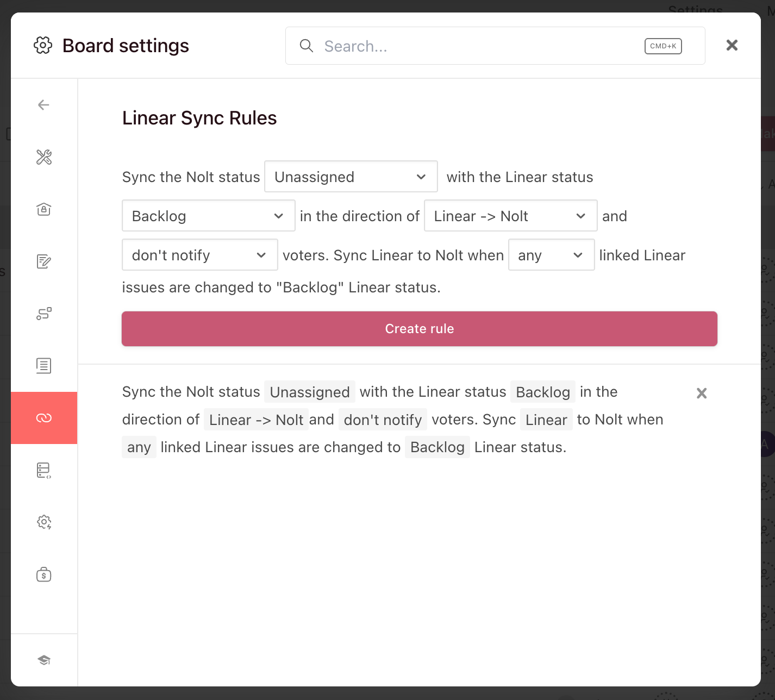Image resolution: width=775 pixels, height=700 pixels.
Task: Click the Board settings title
Action: click(126, 46)
